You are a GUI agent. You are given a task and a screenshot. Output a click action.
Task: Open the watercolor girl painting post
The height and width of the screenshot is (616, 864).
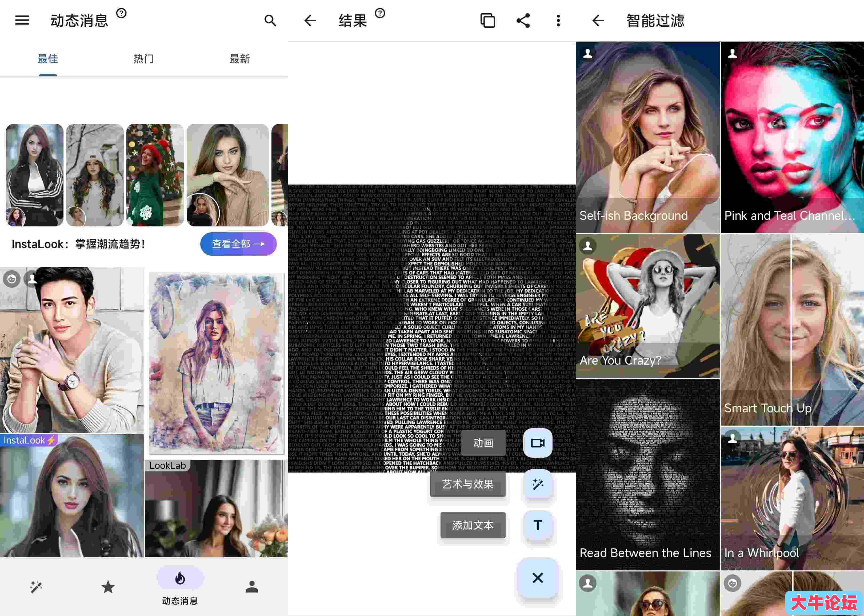pyautogui.click(x=216, y=363)
